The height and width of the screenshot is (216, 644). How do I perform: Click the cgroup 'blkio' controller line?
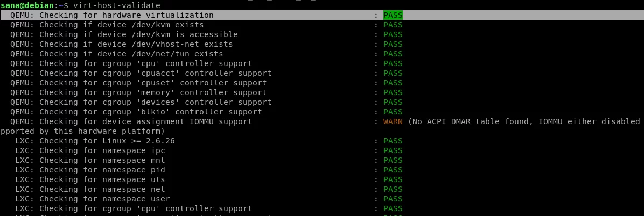tap(136, 112)
